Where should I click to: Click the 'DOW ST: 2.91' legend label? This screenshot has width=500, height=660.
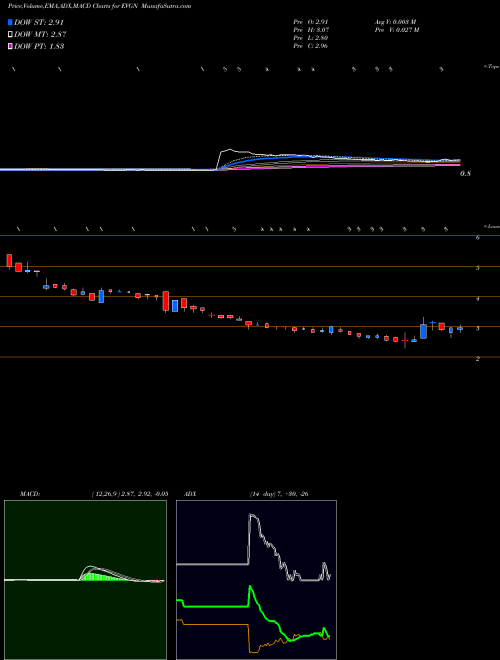coord(39,22)
